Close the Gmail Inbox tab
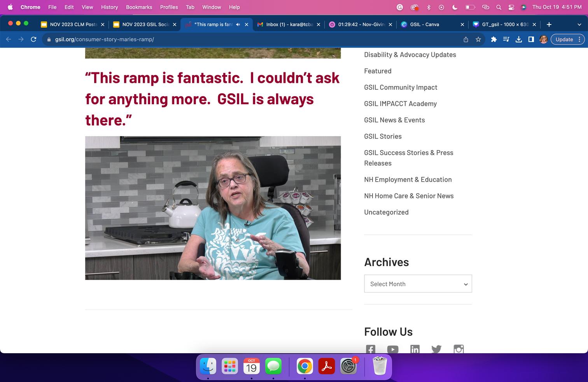Screen dimensions: 588x382 pos(318,25)
